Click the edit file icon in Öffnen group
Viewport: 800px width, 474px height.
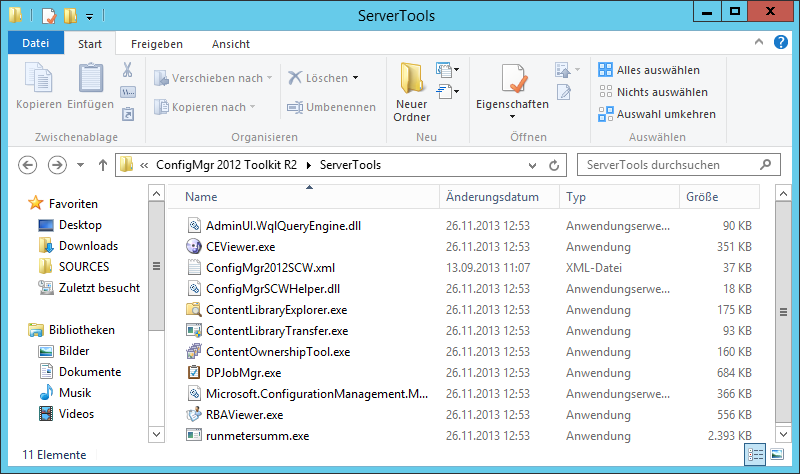coord(563,92)
